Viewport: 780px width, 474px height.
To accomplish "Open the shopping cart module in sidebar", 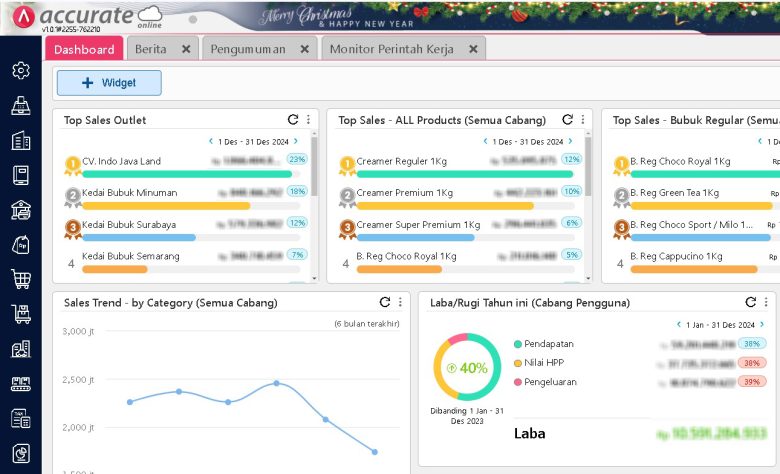I will point(20,279).
